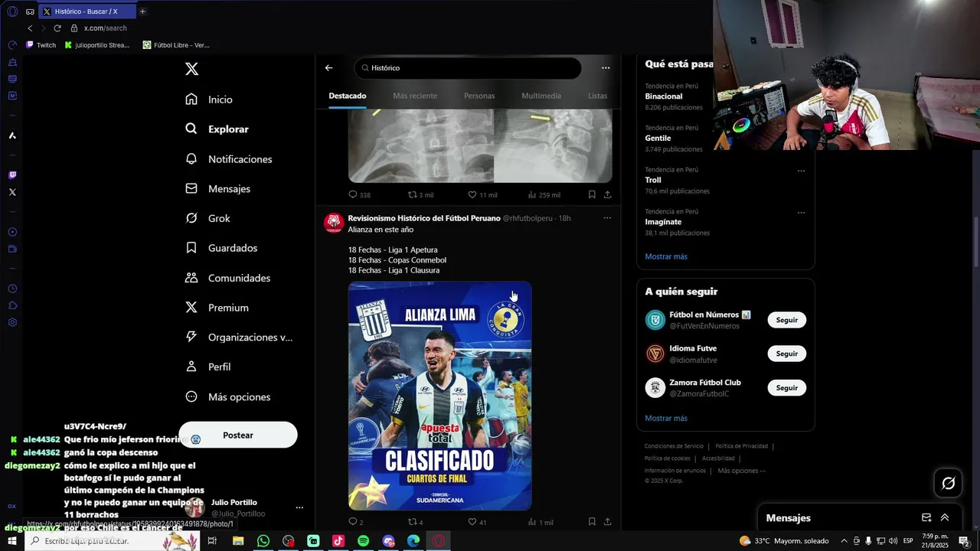Open Inicio home in X sidebar
The image size is (980, 551).
209,99
